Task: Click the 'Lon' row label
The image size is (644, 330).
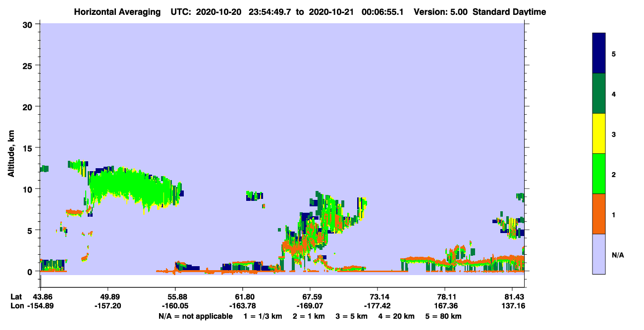Action: click(x=17, y=306)
